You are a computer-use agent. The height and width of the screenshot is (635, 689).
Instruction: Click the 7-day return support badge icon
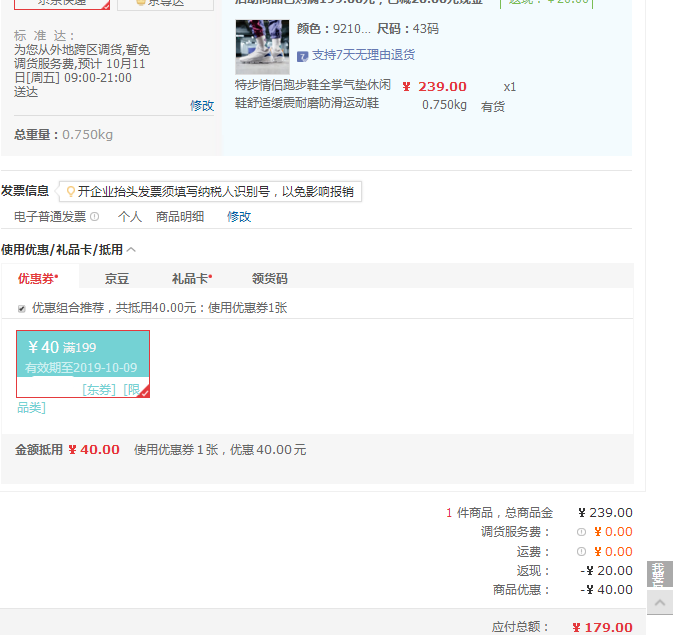[302, 56]
